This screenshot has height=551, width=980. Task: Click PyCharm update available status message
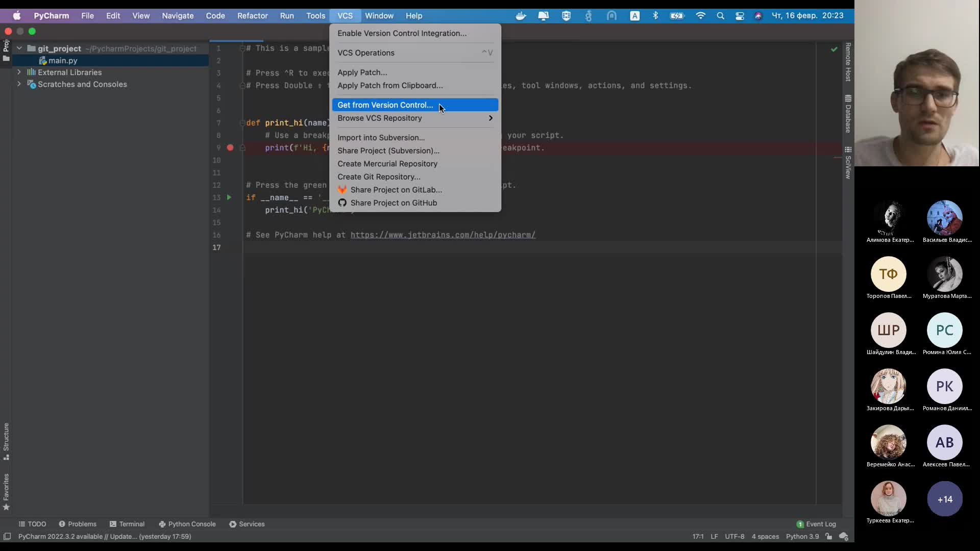pyautogui.click(x=105, y=537)
